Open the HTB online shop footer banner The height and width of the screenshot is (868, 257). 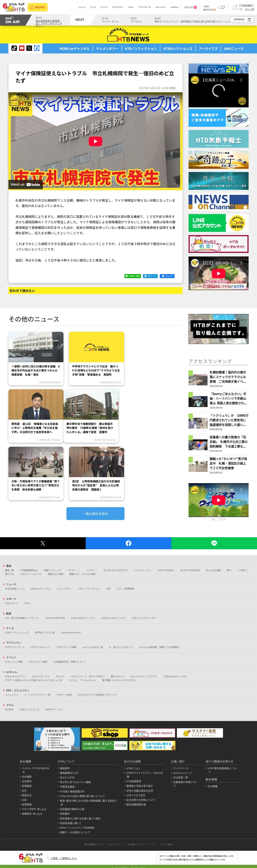point(105,732)
